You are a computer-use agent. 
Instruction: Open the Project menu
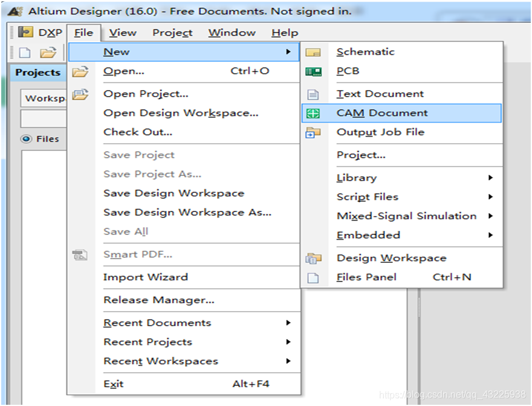172,33
